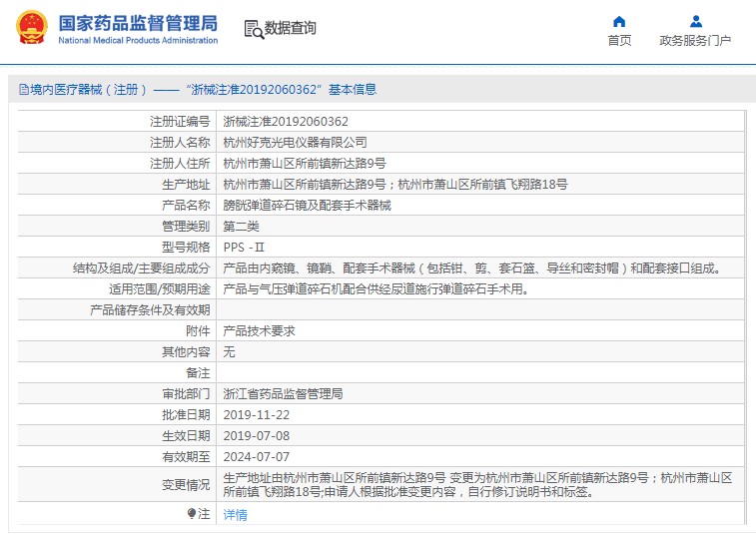Click product name 膀胱弹道碎石镜及配套手术器械
The image size is (756, 534).
tap(307, 206)
